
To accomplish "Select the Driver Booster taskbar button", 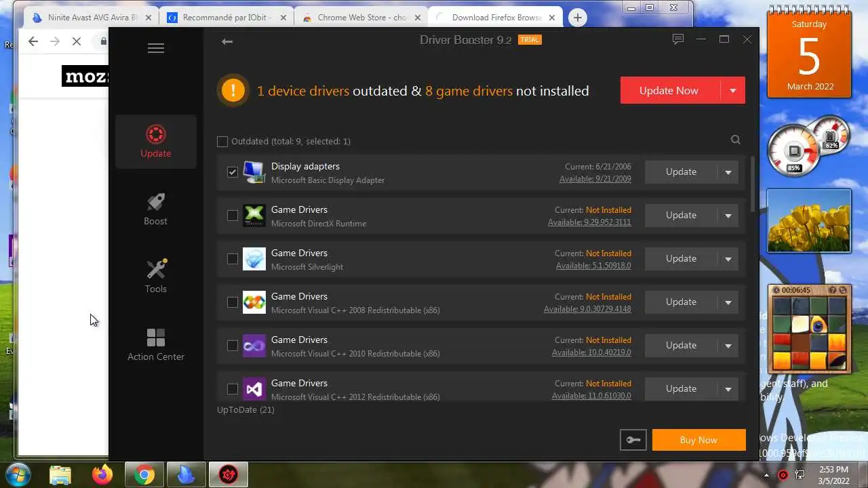I will tap(229, 475).
